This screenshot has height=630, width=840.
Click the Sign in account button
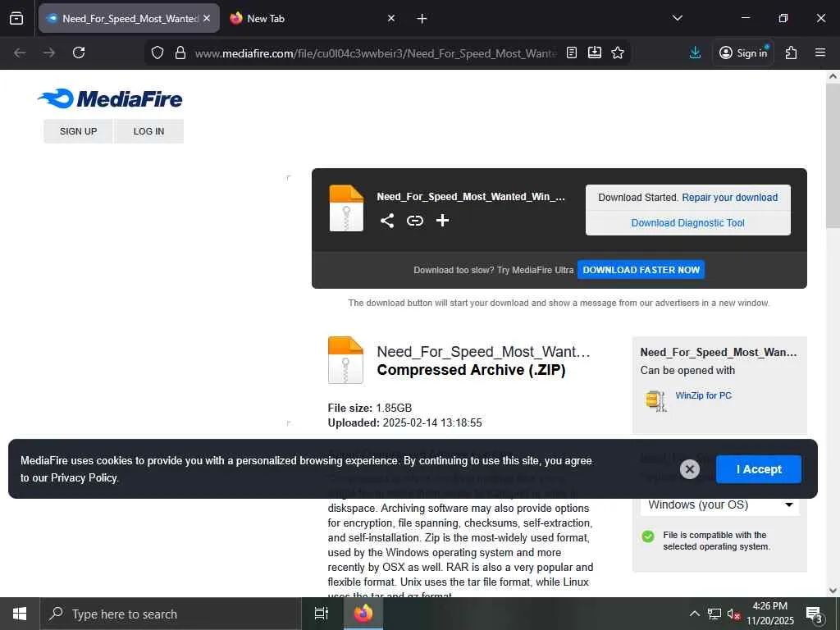743,52
